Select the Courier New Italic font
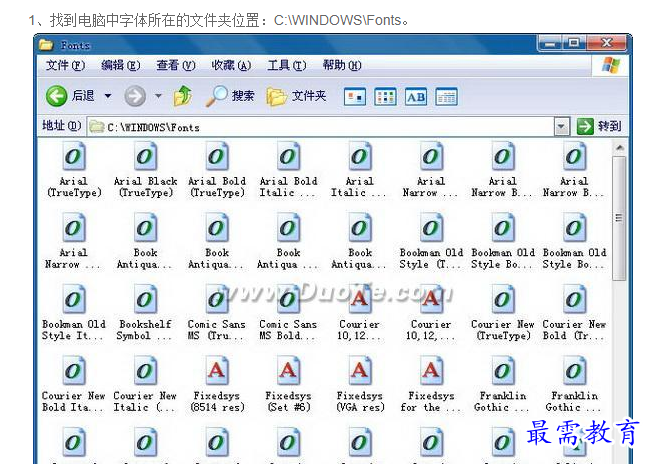 (x=145, y=384)
